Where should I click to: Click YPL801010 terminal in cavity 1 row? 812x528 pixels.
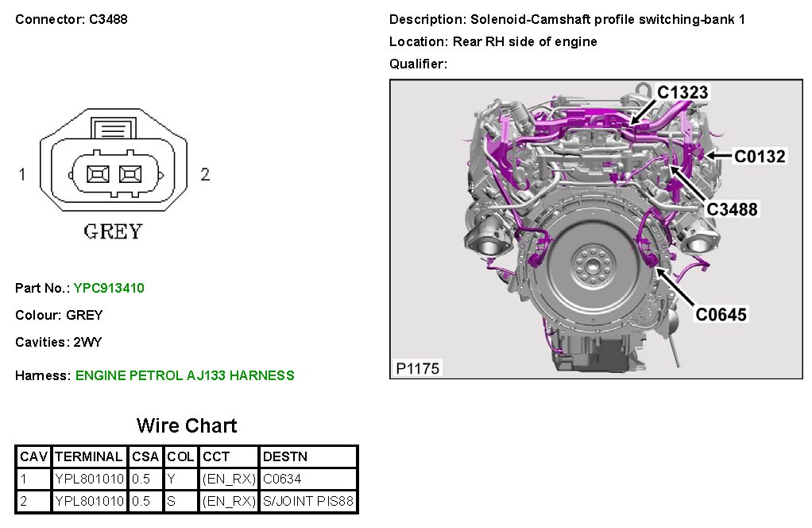(89, 479)
